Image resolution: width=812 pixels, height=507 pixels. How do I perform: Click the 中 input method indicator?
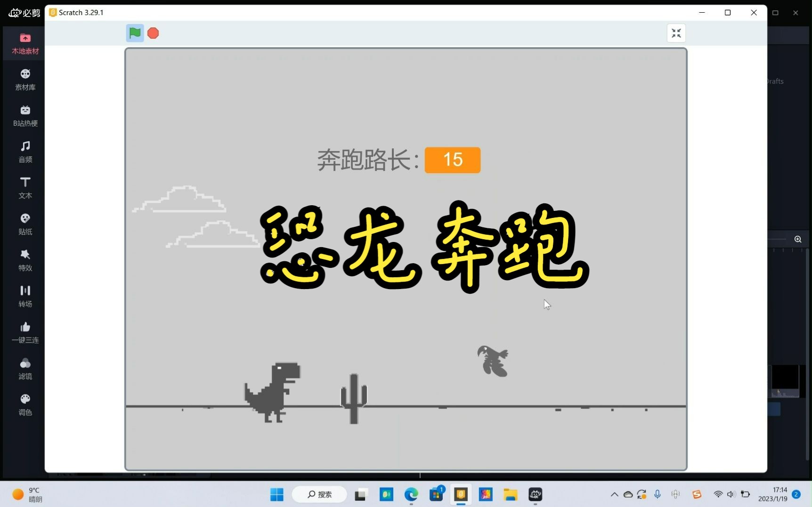point(675,494)
